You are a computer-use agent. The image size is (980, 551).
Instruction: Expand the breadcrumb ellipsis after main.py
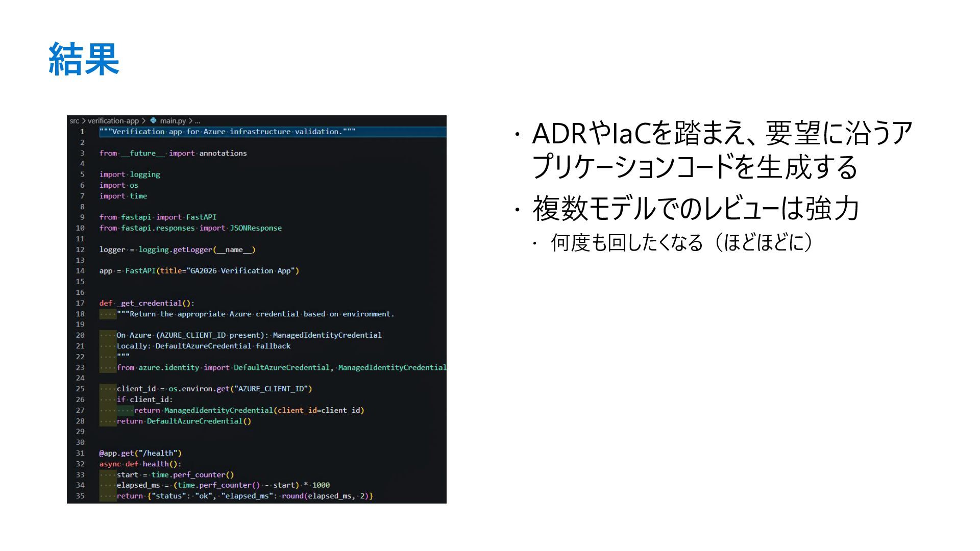(x=198, y=121)
